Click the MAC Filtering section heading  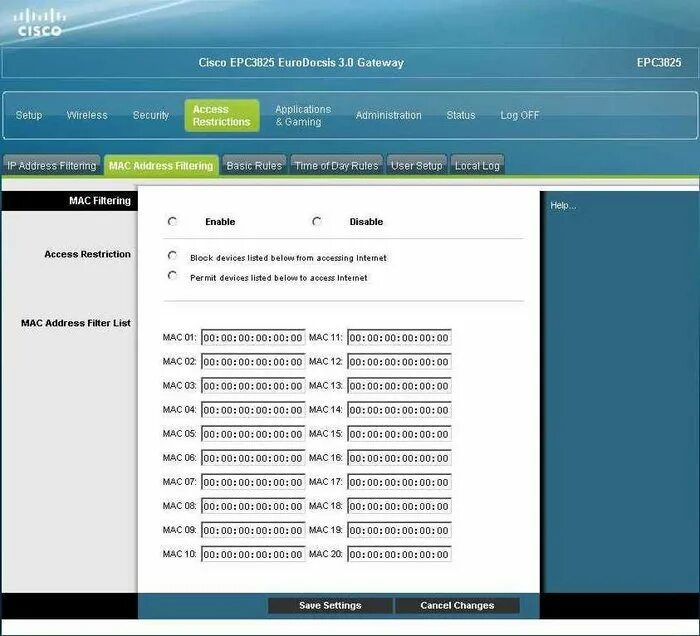click(x=100, y=201)
